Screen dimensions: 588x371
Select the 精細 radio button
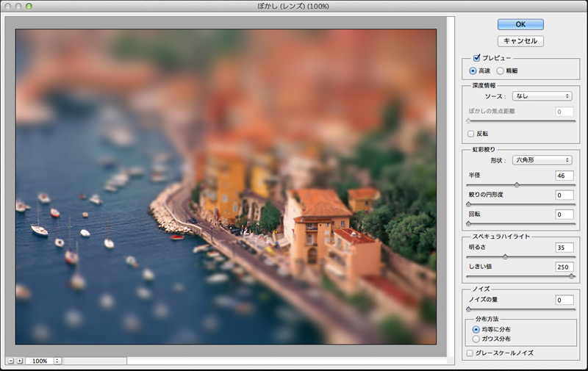tap(501, 71)
